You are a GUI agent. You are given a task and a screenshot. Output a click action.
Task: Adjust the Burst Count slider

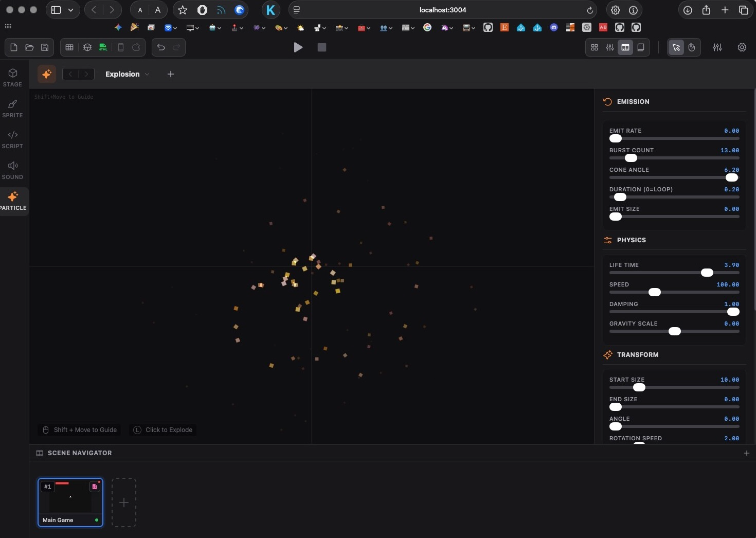[674, 158]
